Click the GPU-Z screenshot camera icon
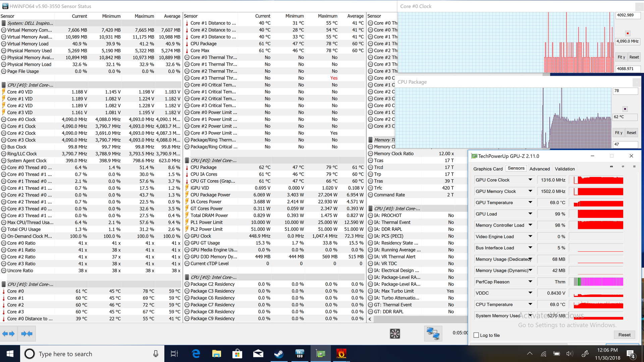644x362 pixels. pyautogui.click(x=611, y=167)
